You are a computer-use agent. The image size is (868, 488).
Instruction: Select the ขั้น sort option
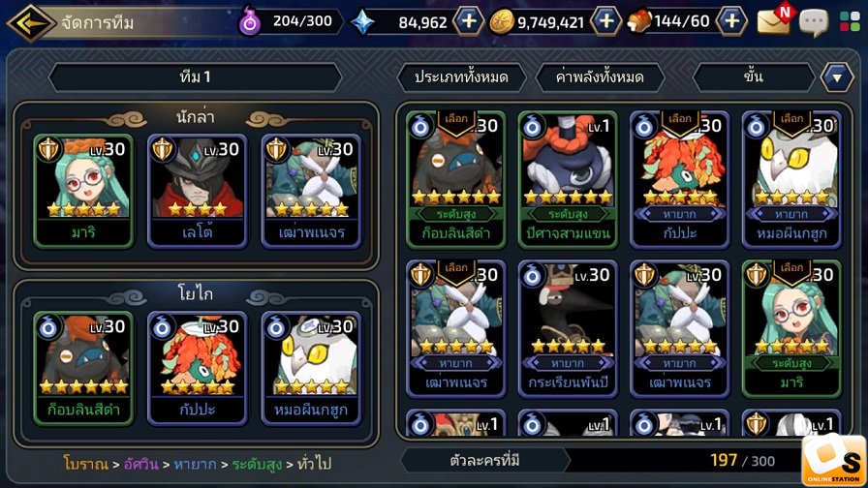point(754,76)
